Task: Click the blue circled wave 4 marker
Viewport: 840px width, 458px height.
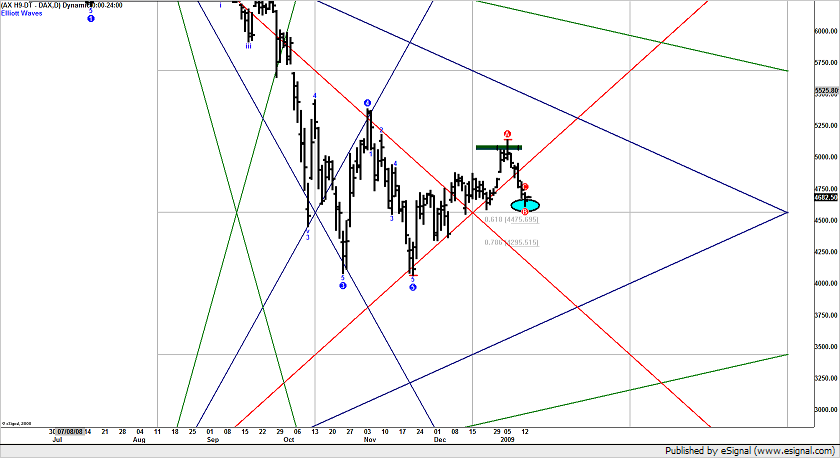Action: (x=368, y=103)
